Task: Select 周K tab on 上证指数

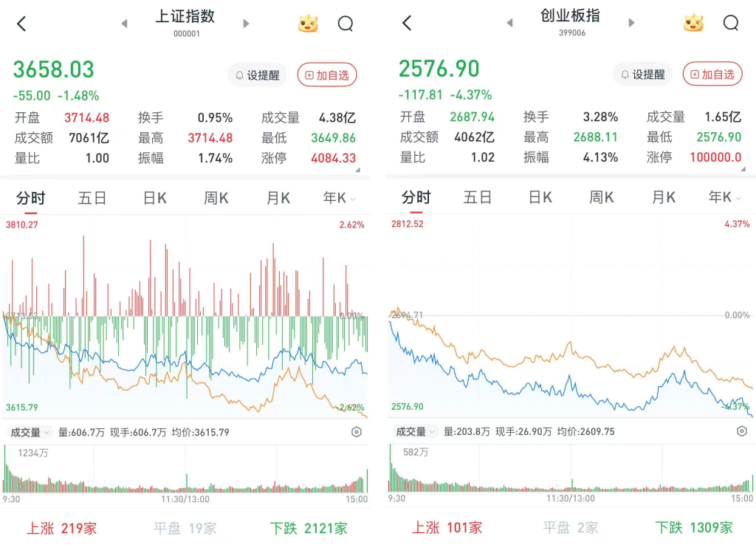Action: pos(216,198)
